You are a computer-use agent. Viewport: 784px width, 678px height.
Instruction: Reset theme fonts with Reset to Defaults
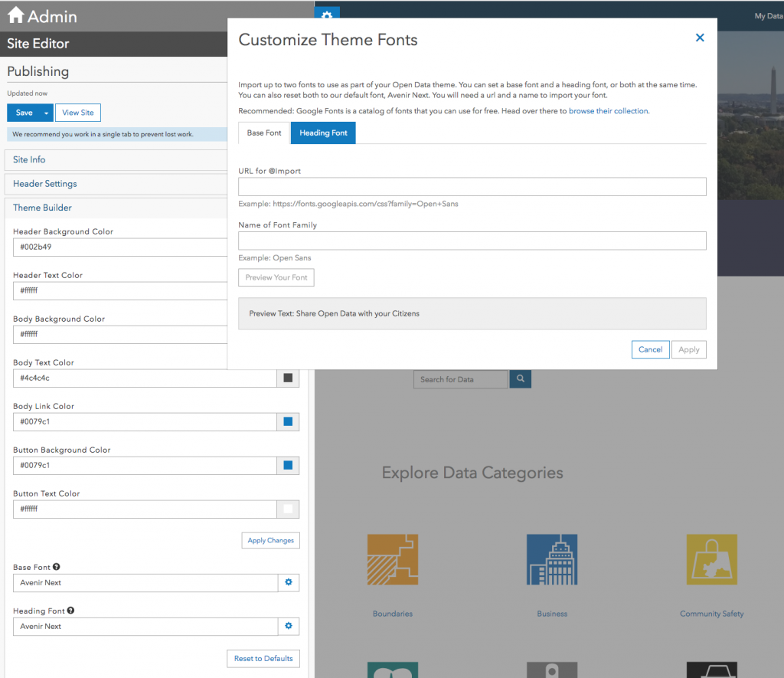coord(263,658)
